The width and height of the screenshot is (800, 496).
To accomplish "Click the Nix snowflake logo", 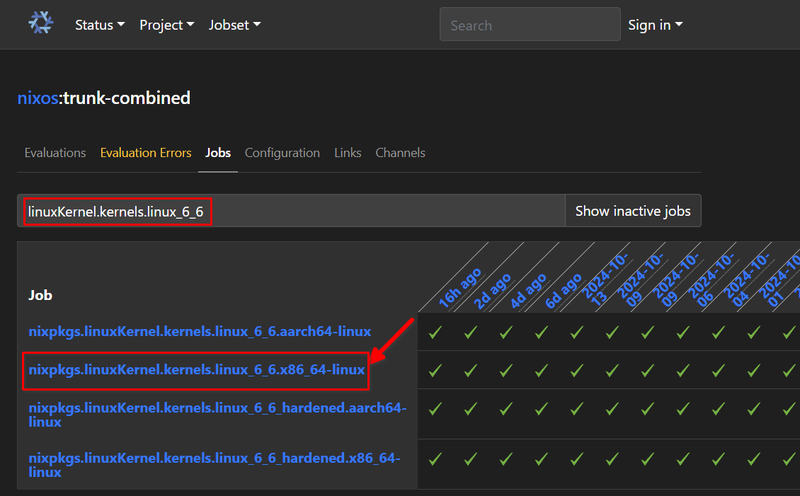I will pyautogui.click(x=41, y=23).
